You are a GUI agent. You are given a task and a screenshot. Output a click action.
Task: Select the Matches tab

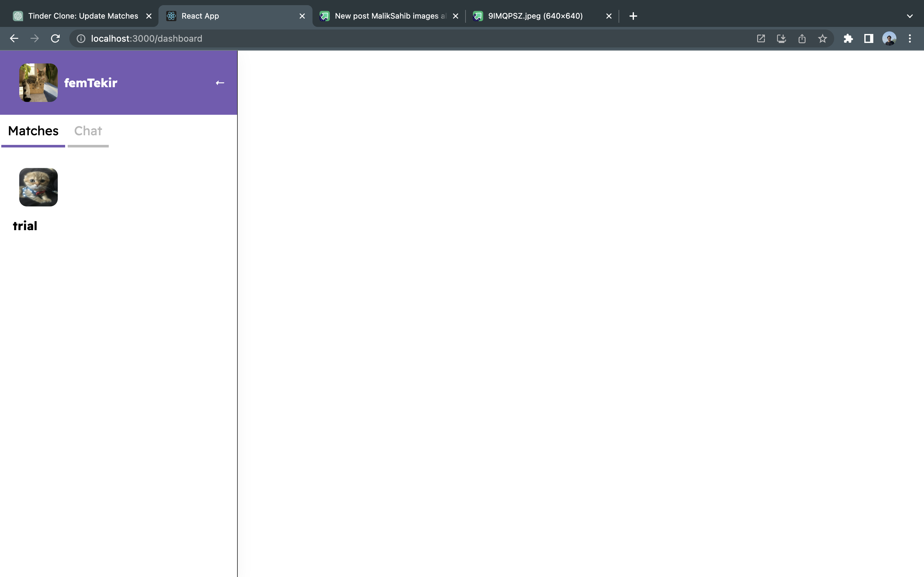click(x=33, y=131)
